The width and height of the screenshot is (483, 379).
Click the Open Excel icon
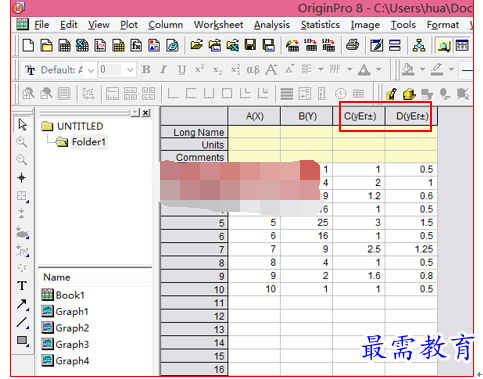click(233, 45)
